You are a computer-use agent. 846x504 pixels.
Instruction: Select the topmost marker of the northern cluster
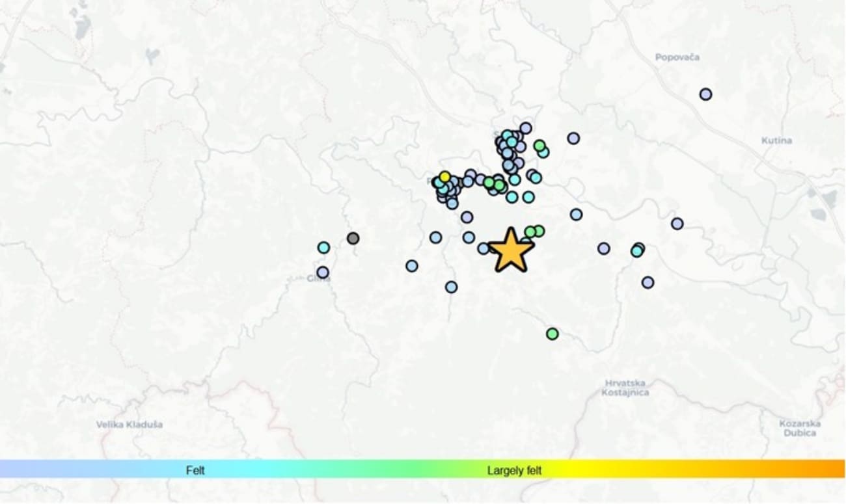click(x=525, y=128)
